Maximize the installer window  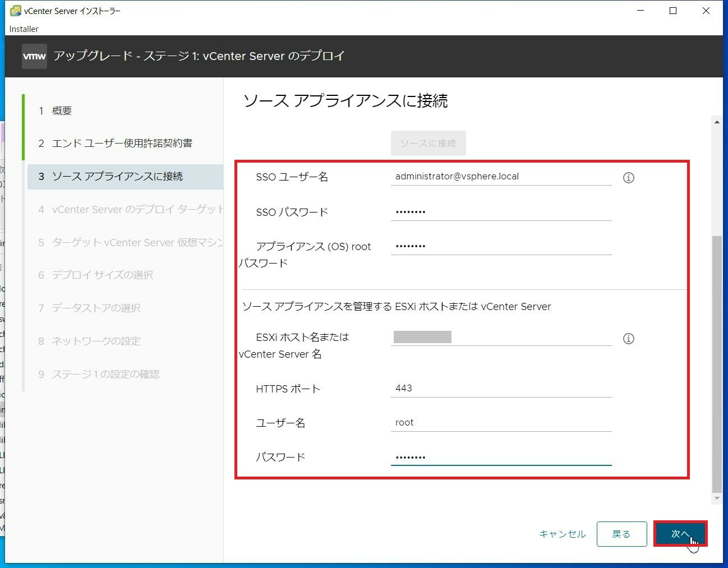[x=673, y=11]
